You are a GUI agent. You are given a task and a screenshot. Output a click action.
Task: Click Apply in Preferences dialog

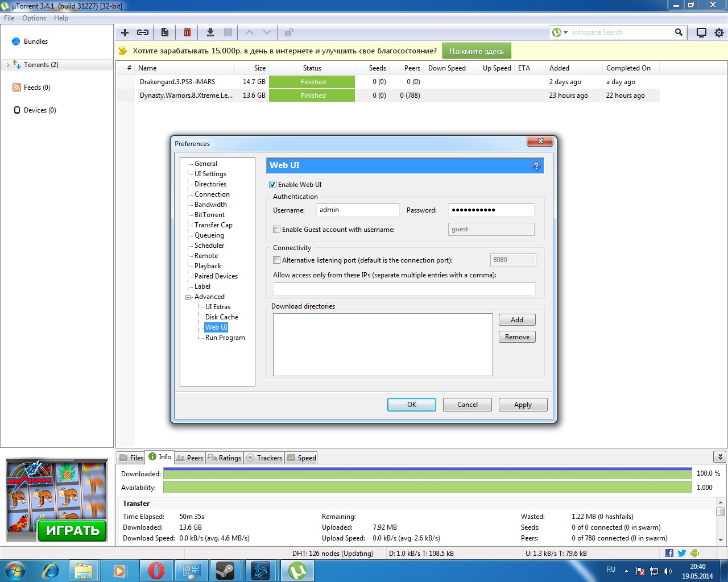point(523,405)
